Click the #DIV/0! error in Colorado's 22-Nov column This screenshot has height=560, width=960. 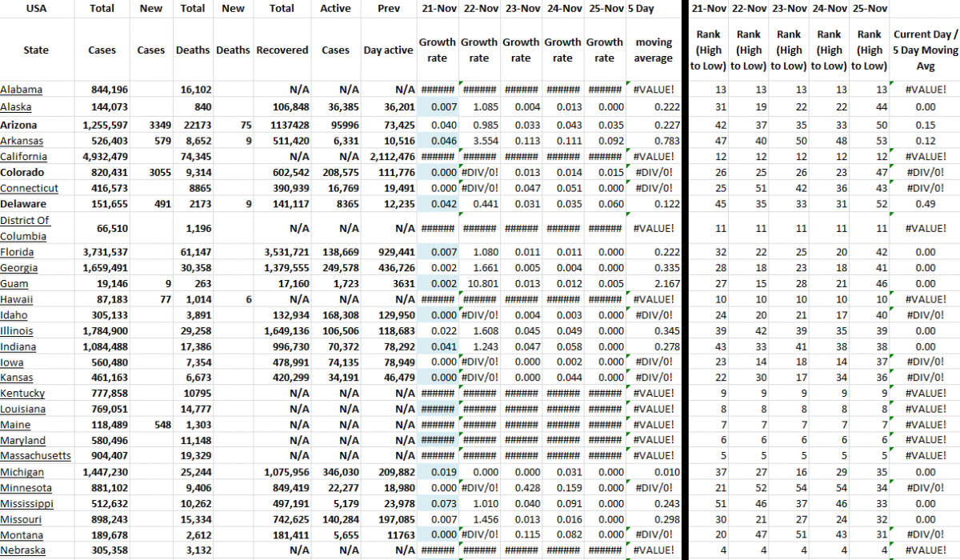(478, 172)
